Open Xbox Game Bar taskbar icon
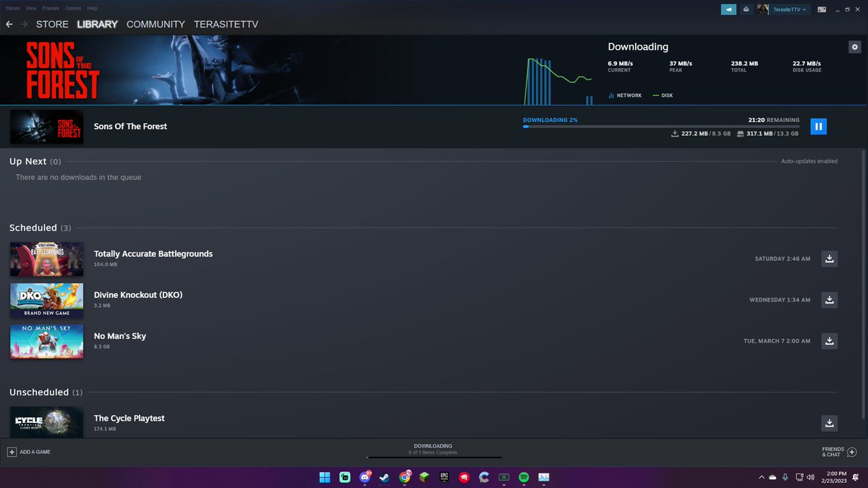 click(504, 477)
